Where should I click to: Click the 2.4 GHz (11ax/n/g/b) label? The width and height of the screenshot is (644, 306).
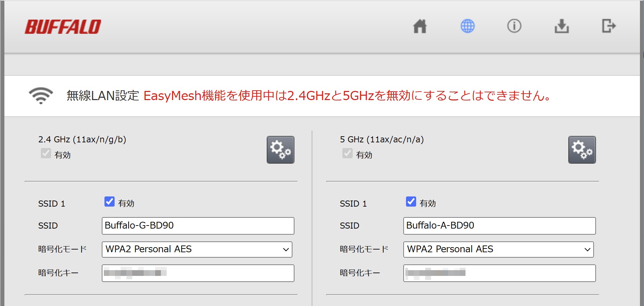(82, 140)
